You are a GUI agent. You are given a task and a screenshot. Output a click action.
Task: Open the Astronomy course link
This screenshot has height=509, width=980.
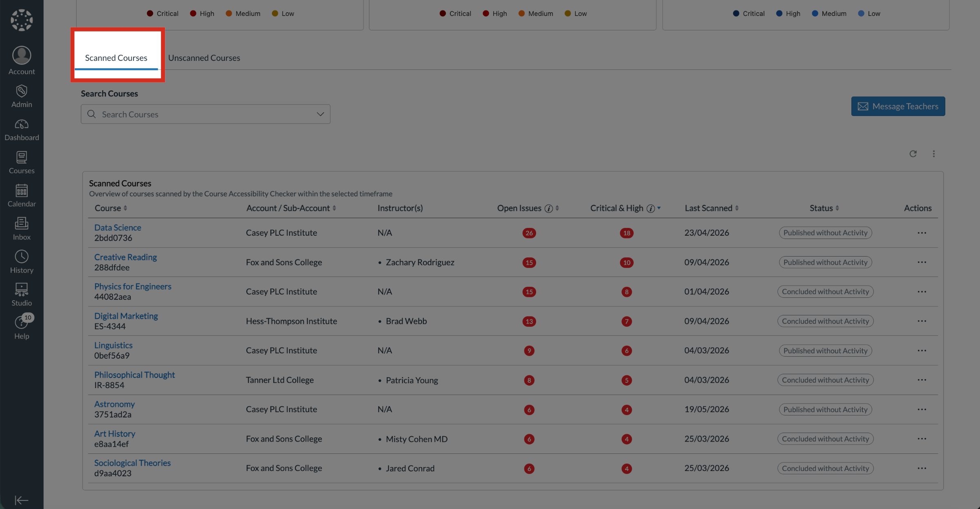point(114,404)
